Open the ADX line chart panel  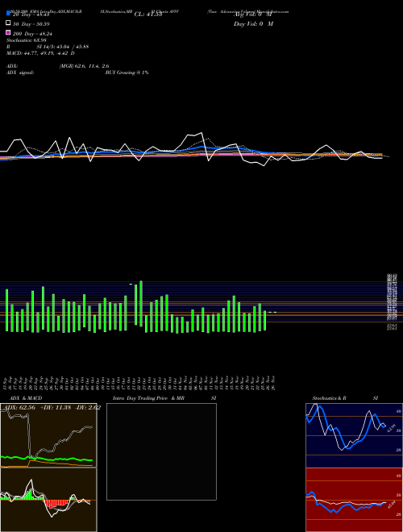(x=48, y=435)
